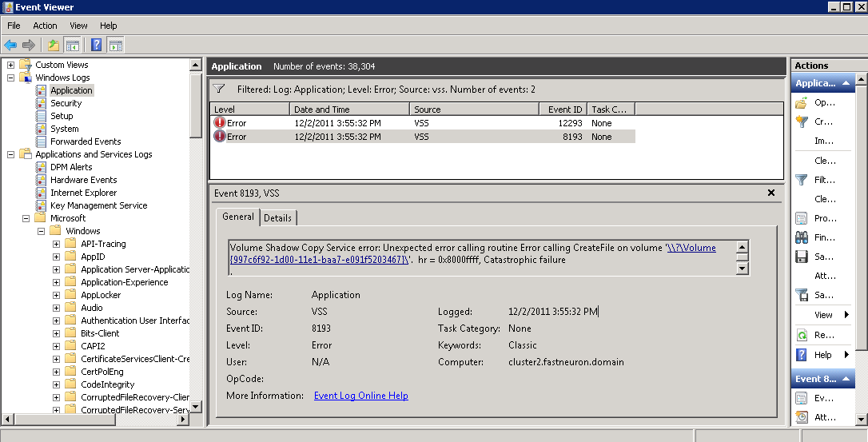Expand the API-Tracing folder

coord(56,244)
